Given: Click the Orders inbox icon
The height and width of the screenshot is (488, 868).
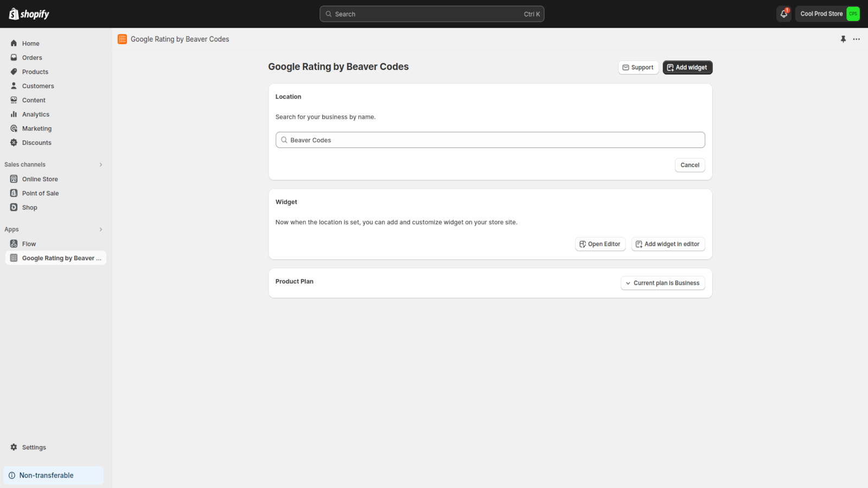Looking at the screenshot, I should pos(14,57).
